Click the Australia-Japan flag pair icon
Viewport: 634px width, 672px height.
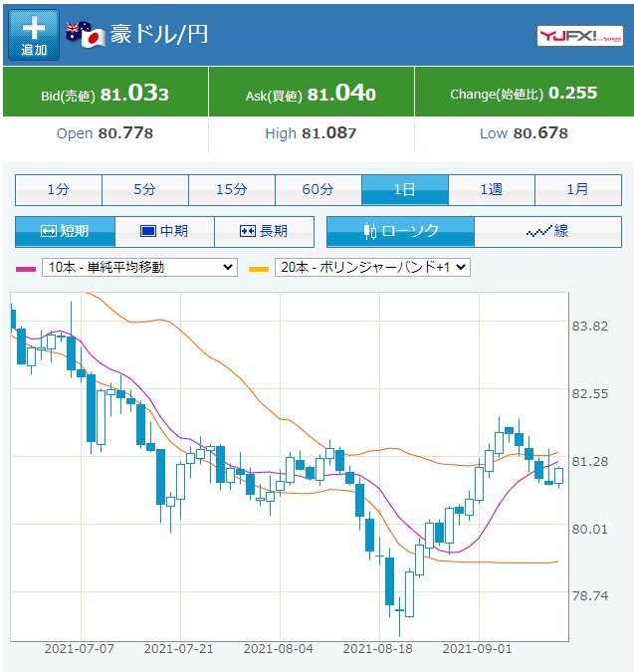pyautogui.click(x=86, y=34)
